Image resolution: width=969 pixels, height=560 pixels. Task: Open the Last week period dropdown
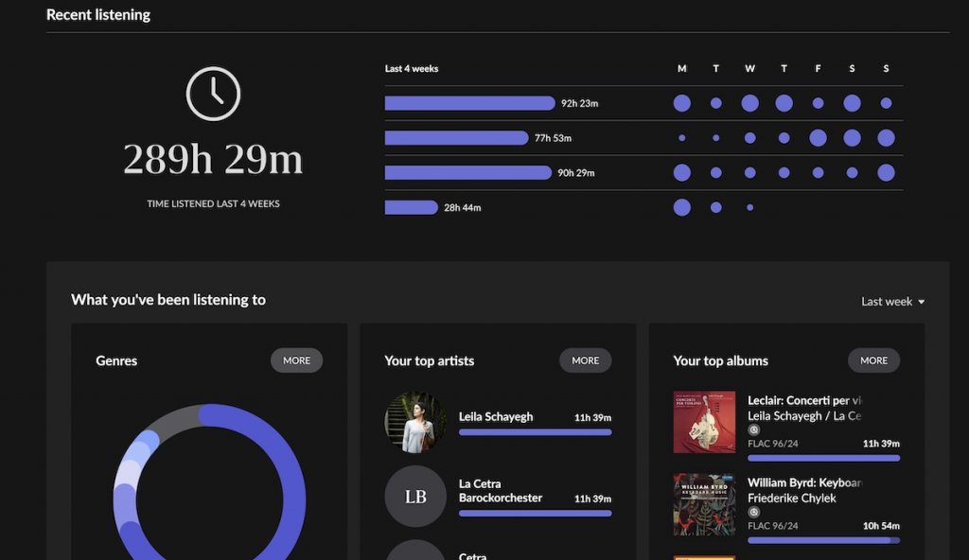point(893,302)
